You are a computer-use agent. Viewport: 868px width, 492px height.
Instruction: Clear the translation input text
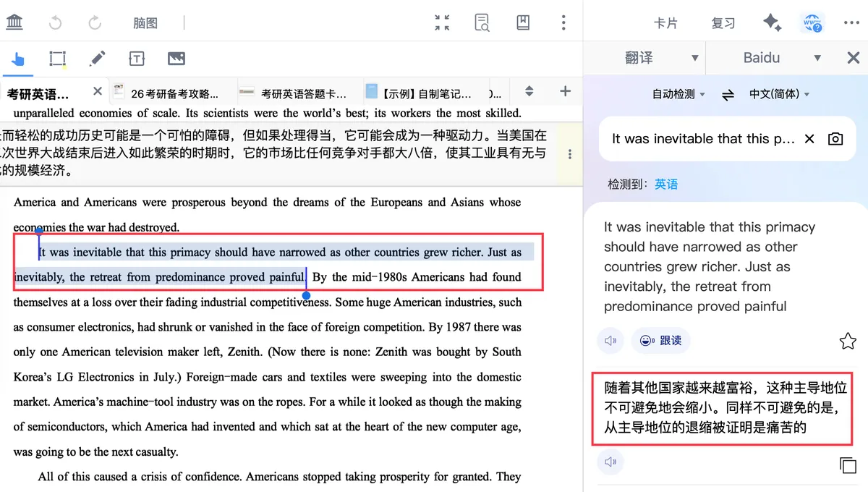point(809,139)
